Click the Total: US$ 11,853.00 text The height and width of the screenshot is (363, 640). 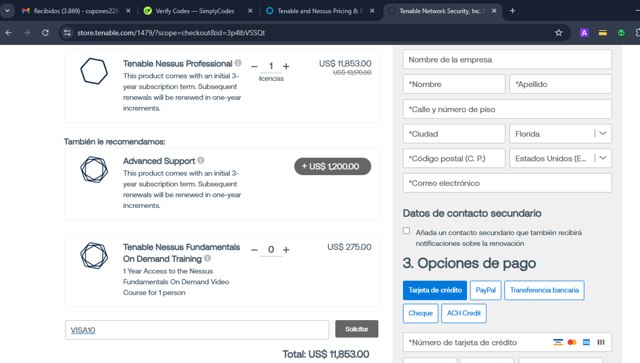click(x=326, y=354)
